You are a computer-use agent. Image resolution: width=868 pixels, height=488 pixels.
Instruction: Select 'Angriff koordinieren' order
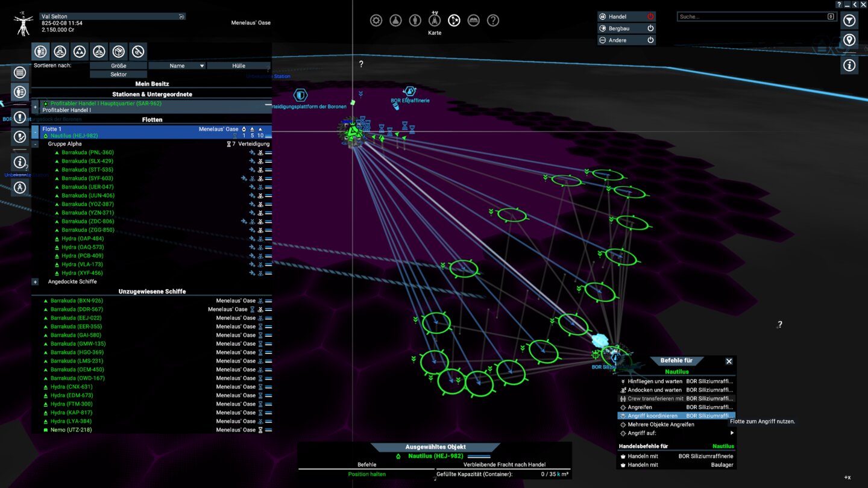pyautogui.click(x=676, y=416)
